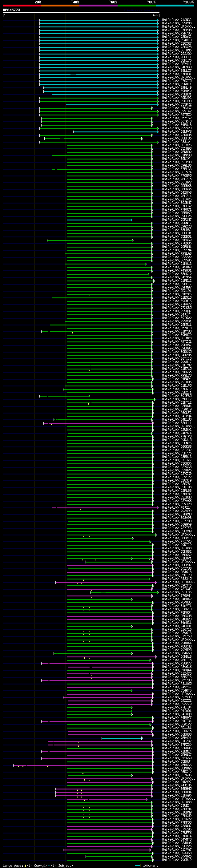The height and width of the screenshot is (868, 197).
Task: Select the UniRef100_Q3UEI4 label
Action: [177, 805]
